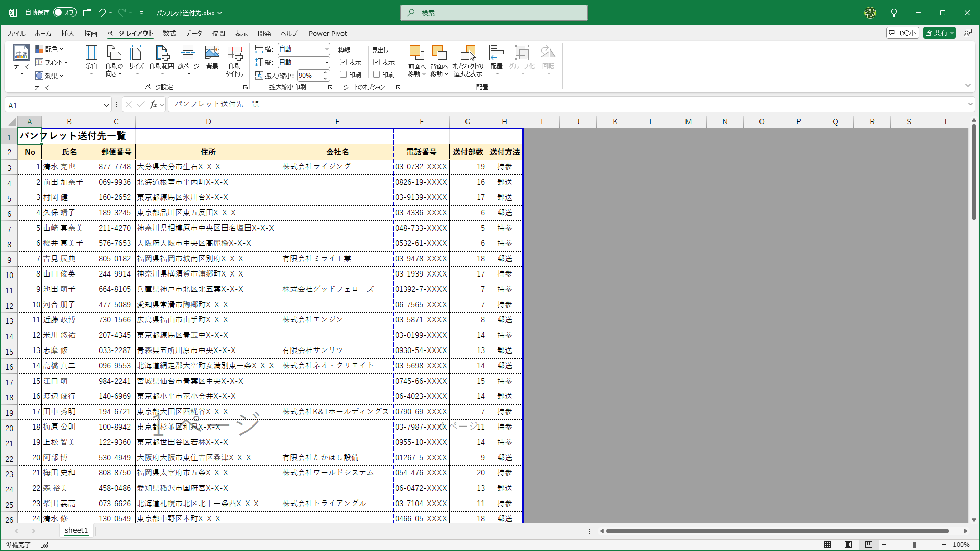Toggle the 表示 checkbox under 見出し

point(376,62)
